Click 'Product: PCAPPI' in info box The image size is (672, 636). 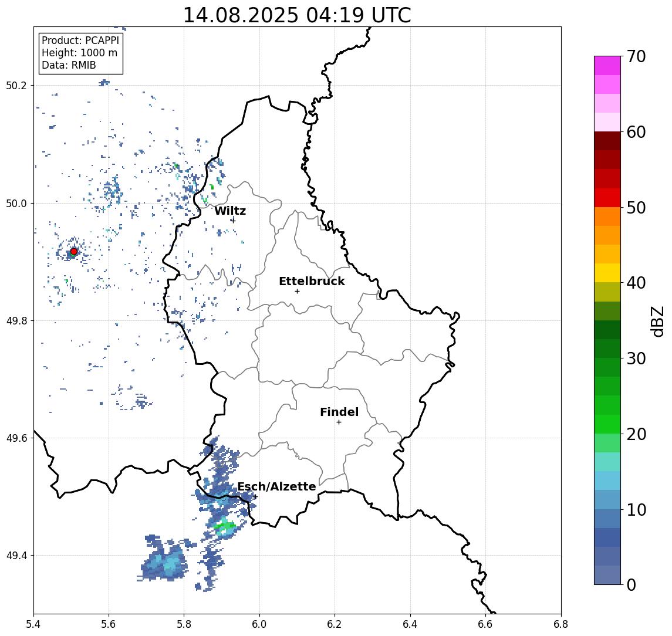pyautogui.click(x=80, y=40)
